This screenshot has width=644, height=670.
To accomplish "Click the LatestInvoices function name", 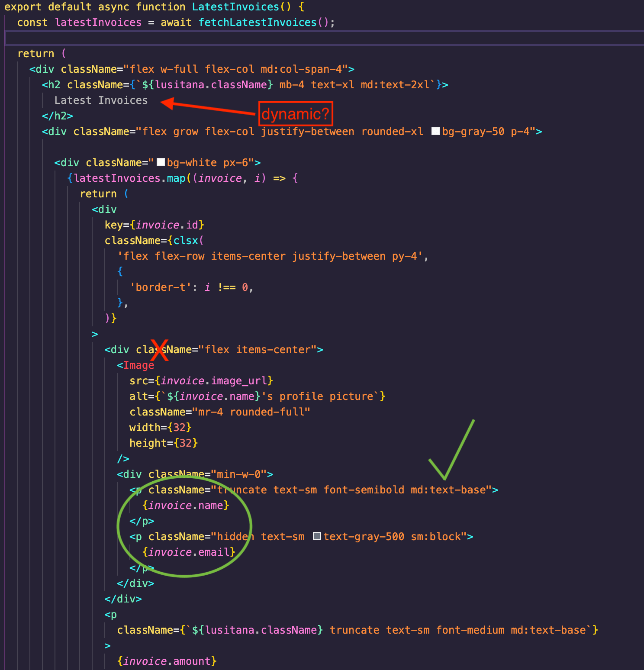I will 235,7.
